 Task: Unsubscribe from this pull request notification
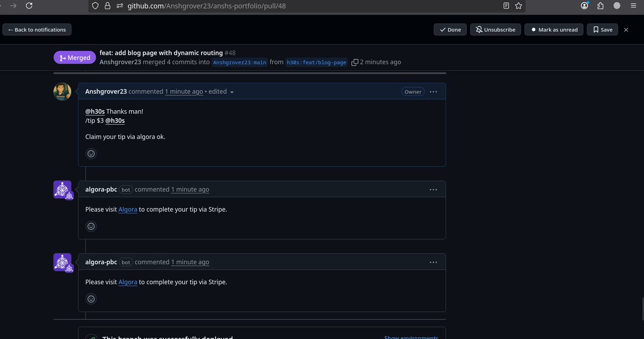[495, 30]
